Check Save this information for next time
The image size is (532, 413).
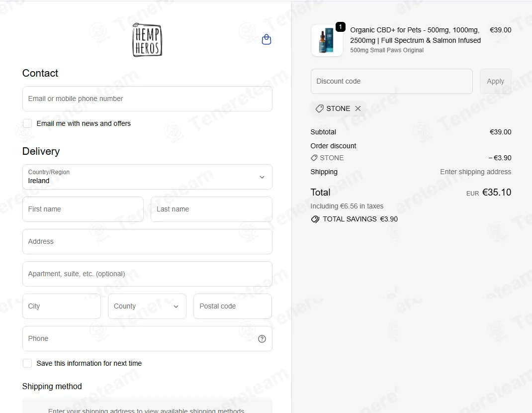click(x=27, y=363)
